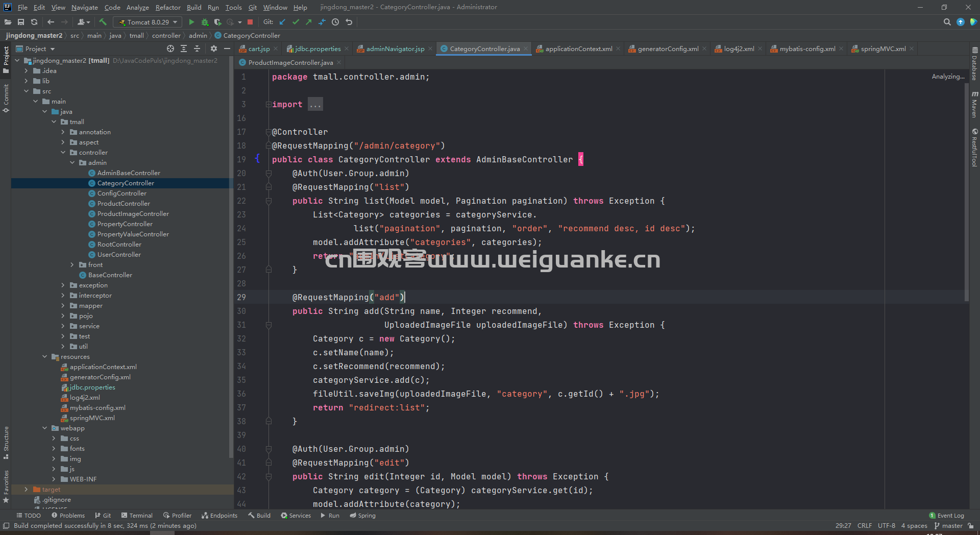This screenshot has width=980, height=535.
Task: Click the UTF-8 encoding selector in the status bar
Action: pyautogui.click(x=887, y=526)
